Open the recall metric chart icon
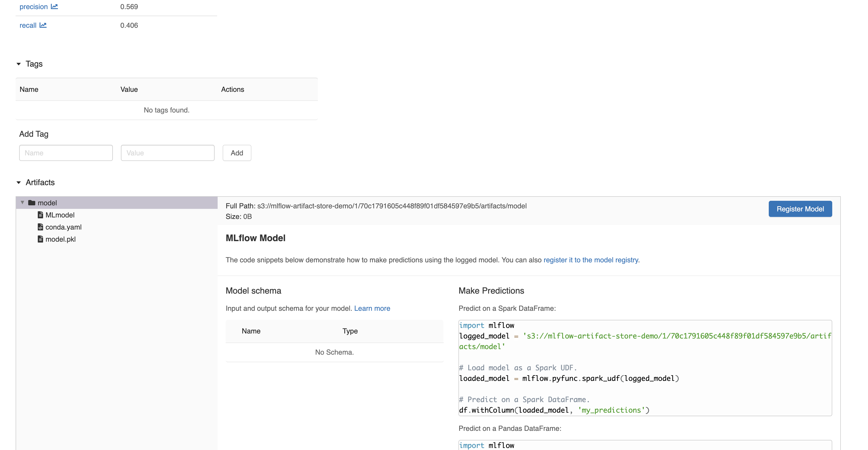The height and width of the screenshot is (450, 868). [x=43, y=25]
